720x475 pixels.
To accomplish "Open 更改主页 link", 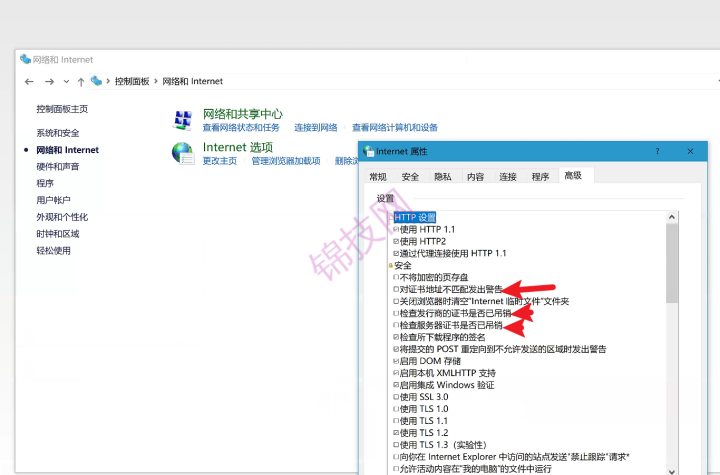I will [220, 161].
